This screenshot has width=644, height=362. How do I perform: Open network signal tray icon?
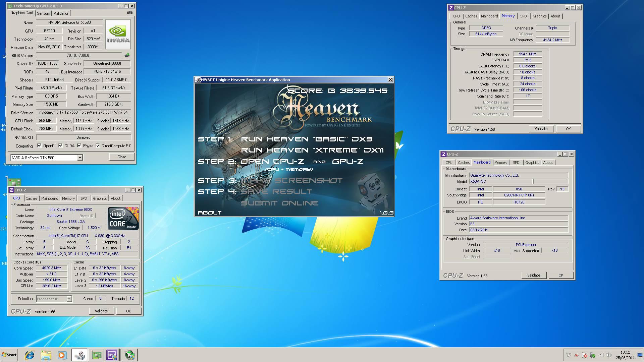click(601, 355)
